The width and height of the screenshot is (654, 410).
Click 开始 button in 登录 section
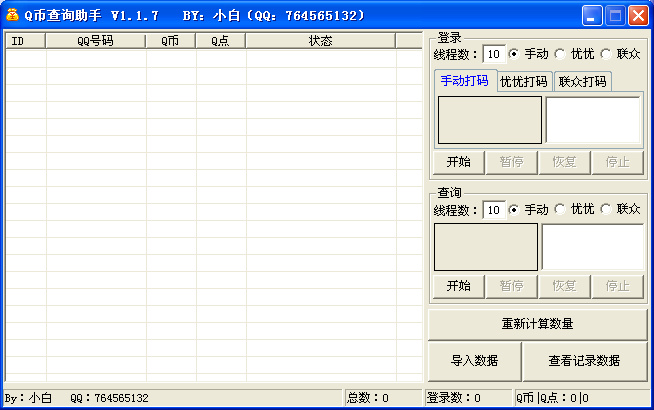click(458, 162)
